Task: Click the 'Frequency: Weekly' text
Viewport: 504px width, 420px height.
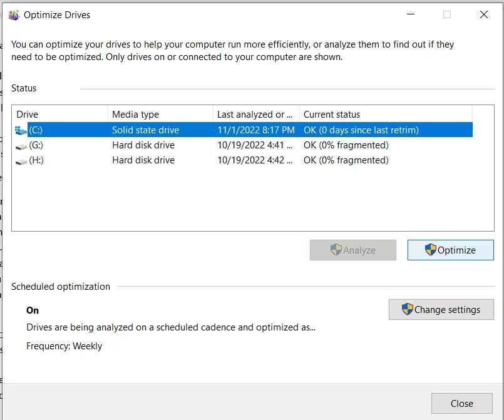Action: 64,346
